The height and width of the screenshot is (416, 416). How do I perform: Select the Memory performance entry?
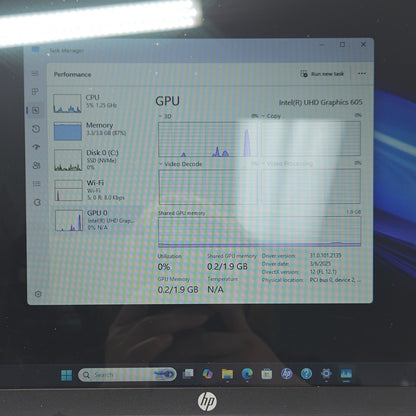pyautogui.click(x=97, y=130)
